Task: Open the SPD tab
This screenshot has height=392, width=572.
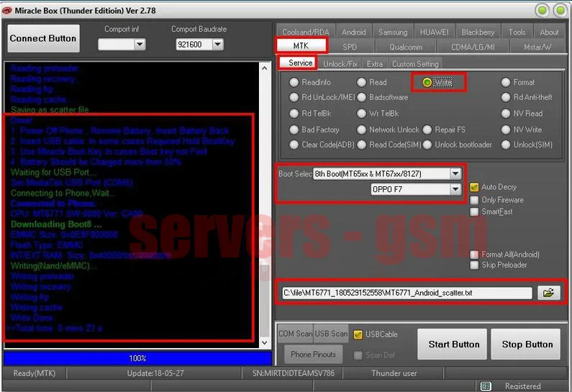Action: point(350,47)
